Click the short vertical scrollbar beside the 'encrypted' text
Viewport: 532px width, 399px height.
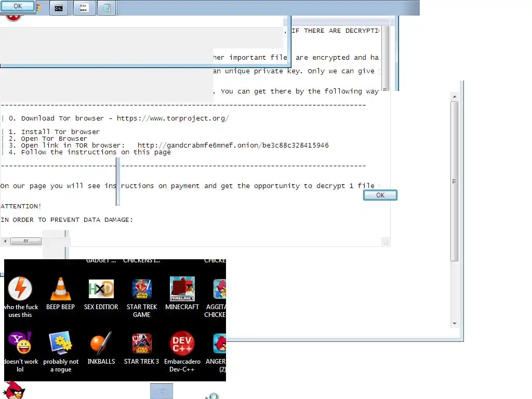[385, 58]
